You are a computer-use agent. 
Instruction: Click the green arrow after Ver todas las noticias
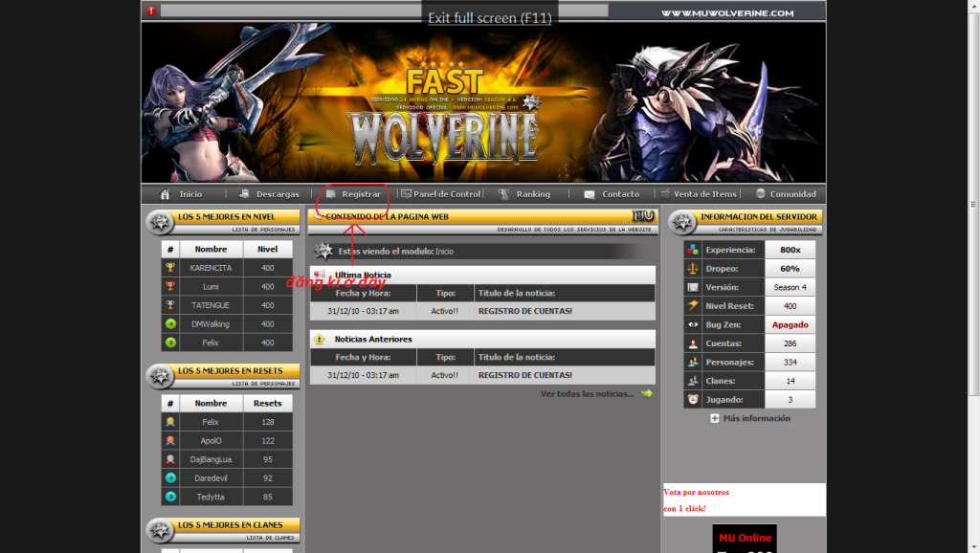click(647, 393)
